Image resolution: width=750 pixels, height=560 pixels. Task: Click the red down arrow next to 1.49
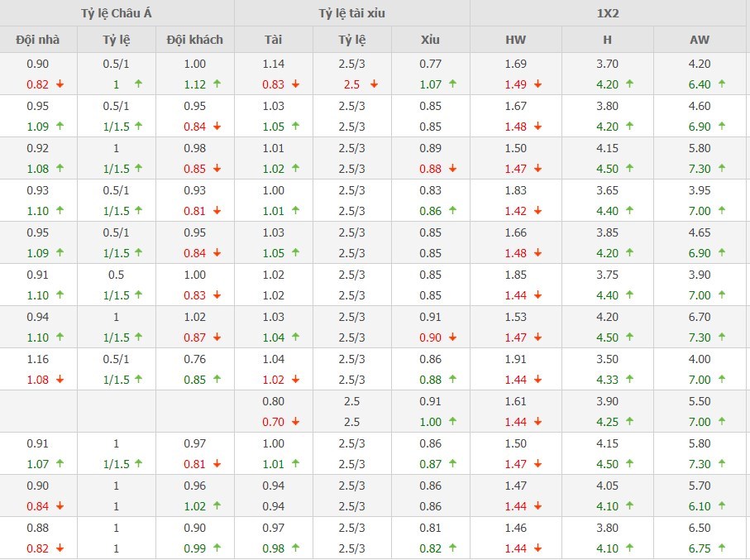click(x=537, y=84)
